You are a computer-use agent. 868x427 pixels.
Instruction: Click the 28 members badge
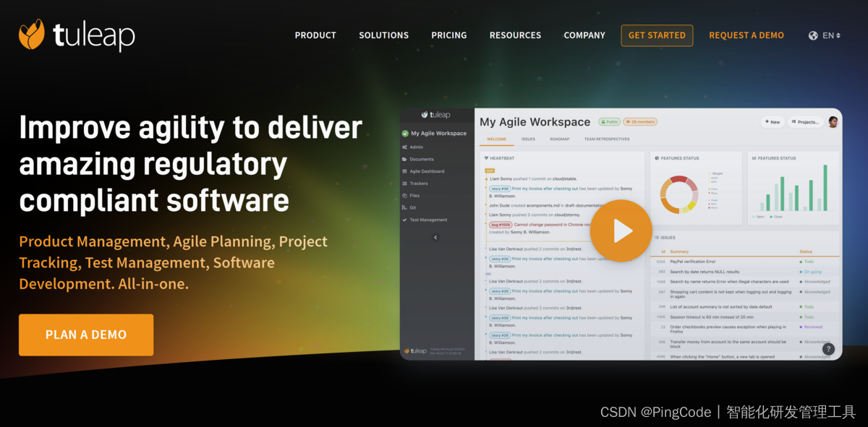pos(639,122)
